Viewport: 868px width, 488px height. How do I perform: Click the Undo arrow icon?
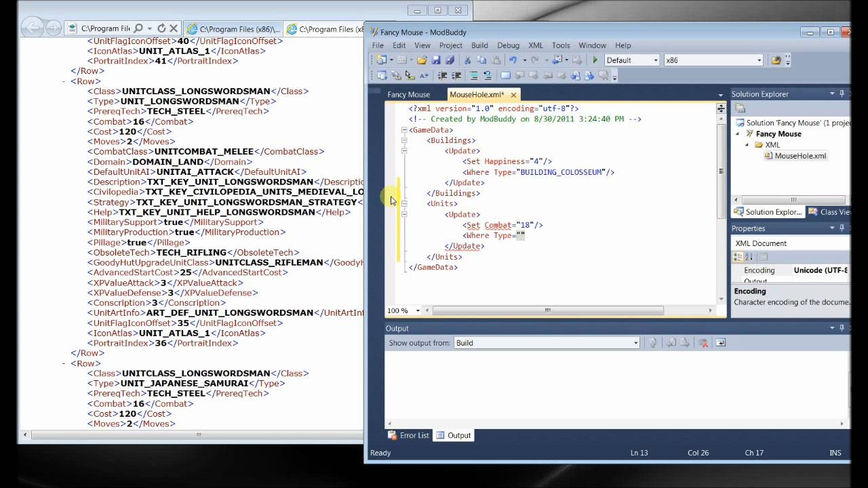click(x=513, y=60)
